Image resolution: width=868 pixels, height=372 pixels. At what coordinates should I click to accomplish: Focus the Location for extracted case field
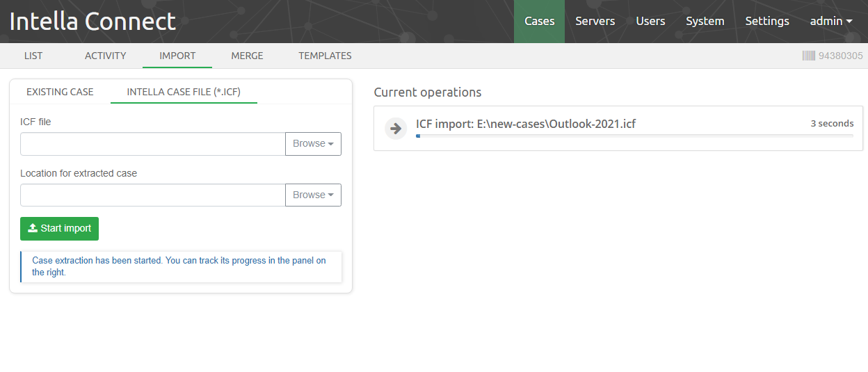pos(153,195)
